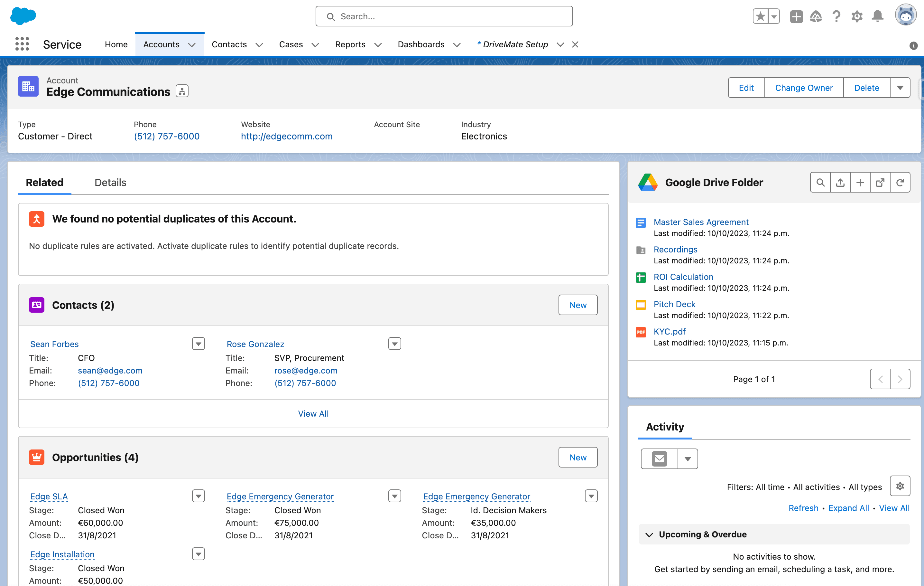Click the Change Owner button
This screenshot has width=924, height=586.
[804, 88]
